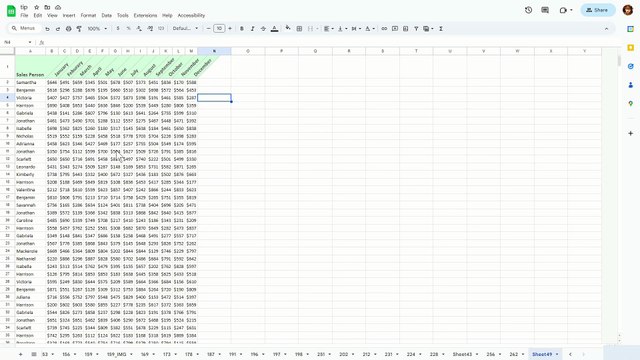The image size is (640, 360).
Task: Switch to the Sheet43 tab
Action: click(462, 354)
